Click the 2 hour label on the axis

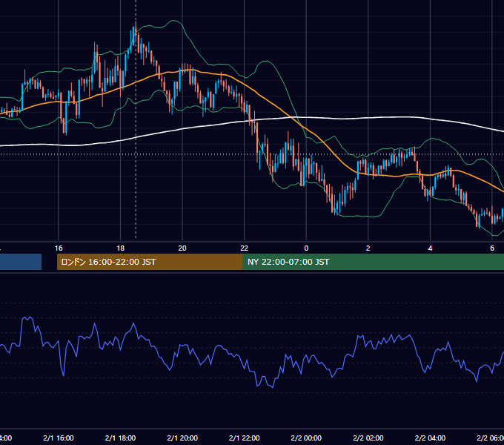tap(368, 248)
